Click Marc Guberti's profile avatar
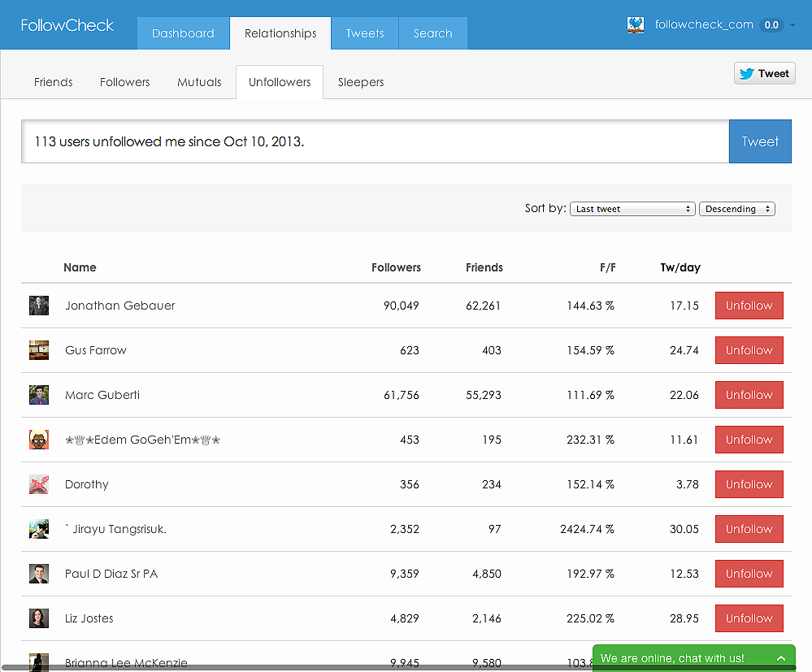The height and width of the screenshot is (672, 812). click(x=39, y=395)
